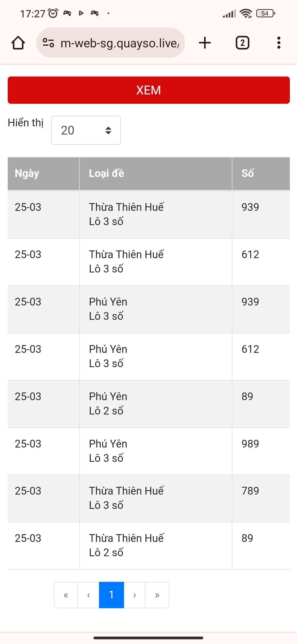Select page 1 in pagination
Screen dimensions: 297x644
(111, 595)
